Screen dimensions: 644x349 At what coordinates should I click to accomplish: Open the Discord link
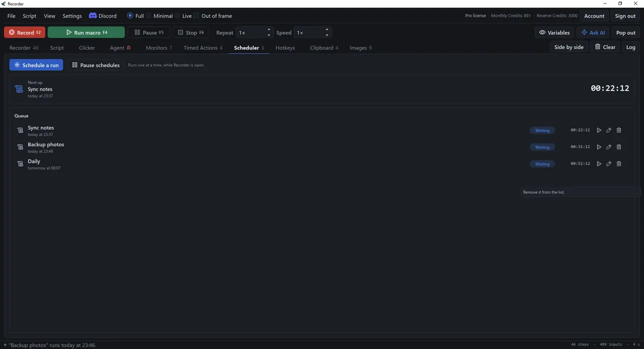click(103, 16)
